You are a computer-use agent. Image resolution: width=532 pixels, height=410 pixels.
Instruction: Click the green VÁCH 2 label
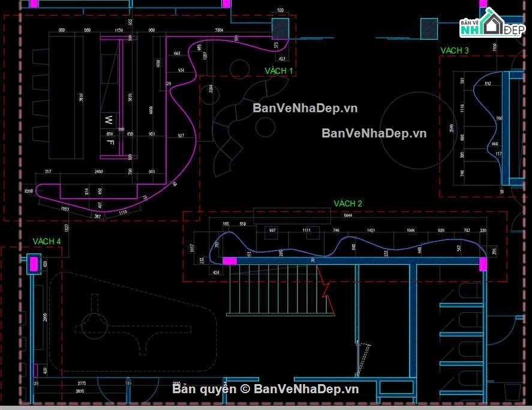pos(348,204)
